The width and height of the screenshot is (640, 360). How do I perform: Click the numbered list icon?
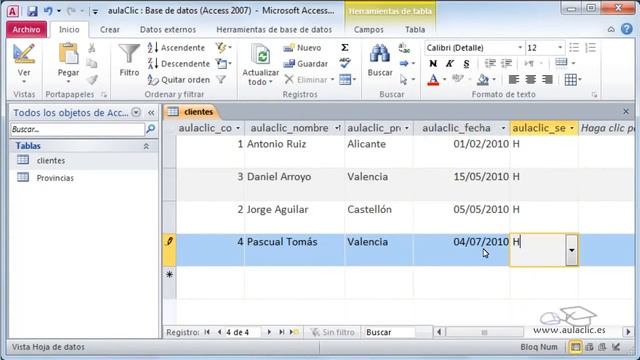pos(591,48)
